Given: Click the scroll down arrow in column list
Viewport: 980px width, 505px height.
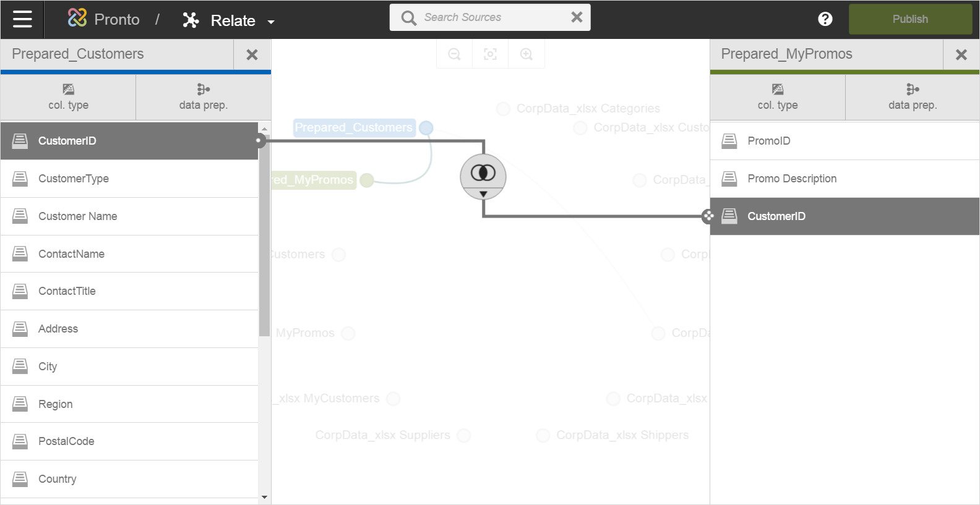Looking at the screenshot, I should pos(265,497).
